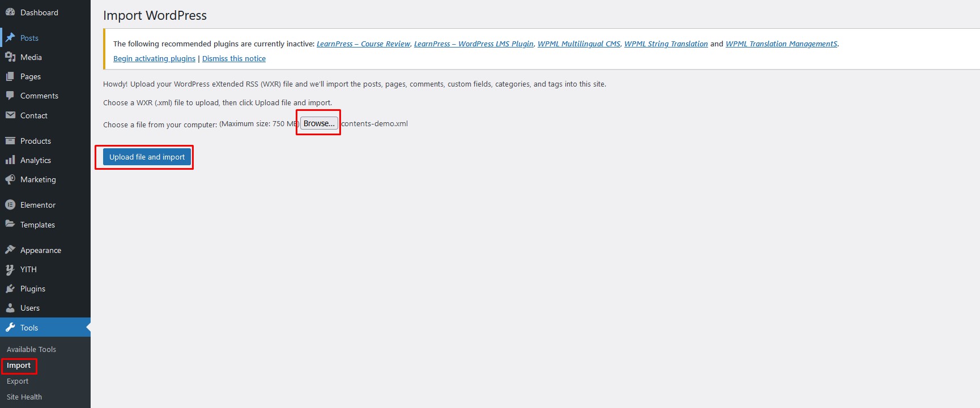The image size is (980, 408).
Task: Open Site Health submenu item
Action: coord(24,397)
